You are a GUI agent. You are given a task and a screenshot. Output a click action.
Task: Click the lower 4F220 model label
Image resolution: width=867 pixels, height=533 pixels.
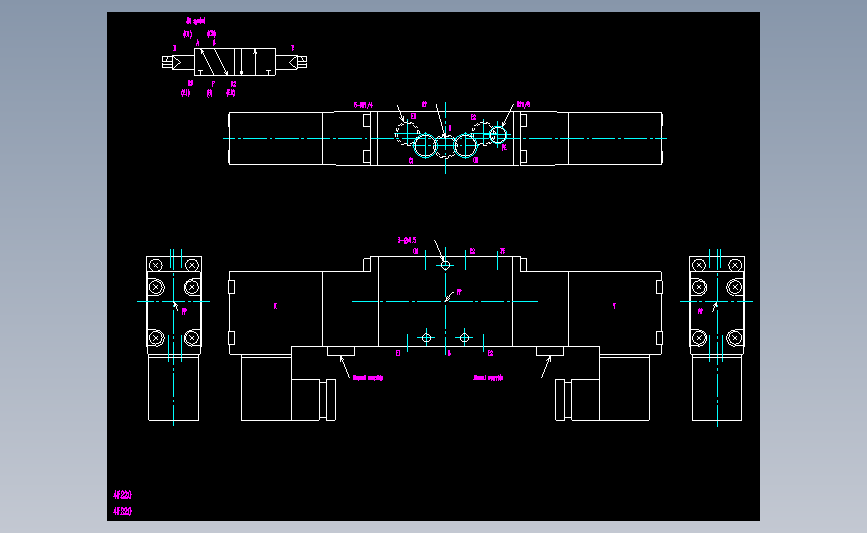(122, 511)
